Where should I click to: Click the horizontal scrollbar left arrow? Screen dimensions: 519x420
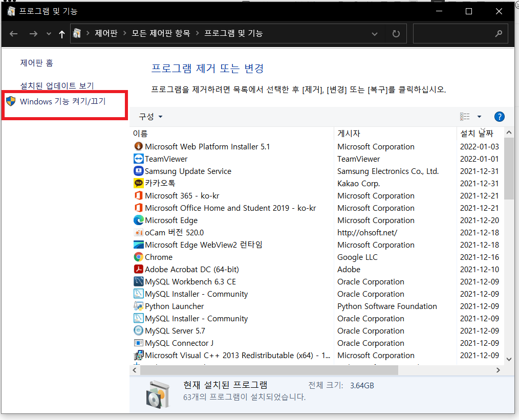(135, 370)
